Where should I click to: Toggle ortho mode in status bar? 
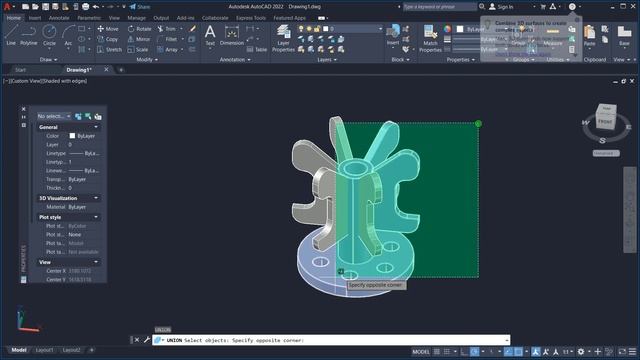click(464, 351)
